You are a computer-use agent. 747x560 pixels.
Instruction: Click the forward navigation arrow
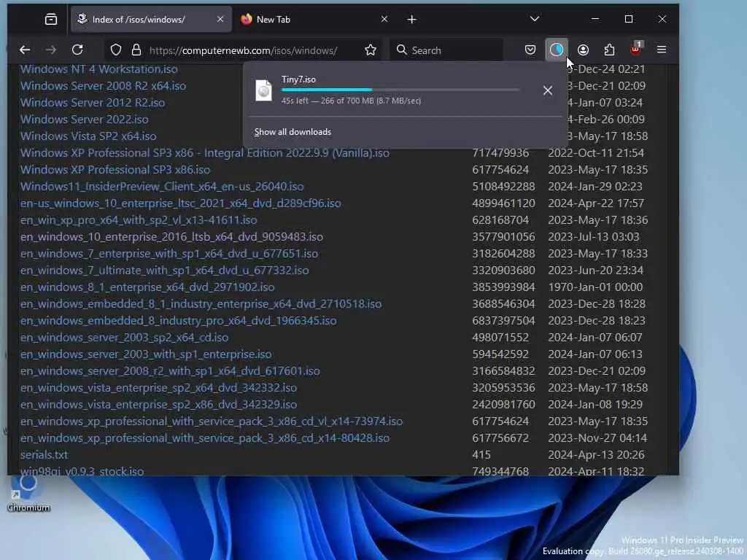51,50
